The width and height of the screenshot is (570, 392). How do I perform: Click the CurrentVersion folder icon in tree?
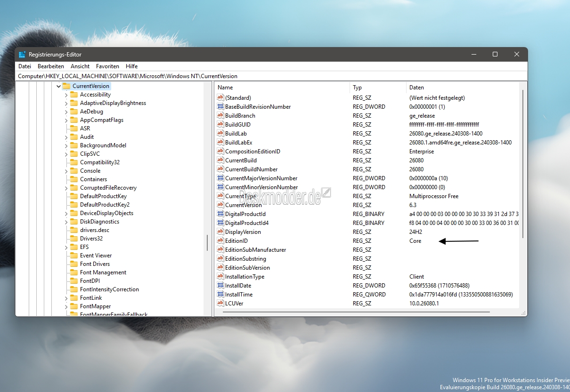click(x=66, y=86)
